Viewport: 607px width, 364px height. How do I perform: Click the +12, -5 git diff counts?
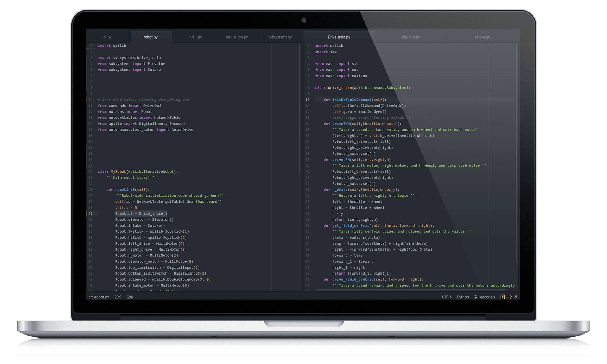(x=511, y=297)
